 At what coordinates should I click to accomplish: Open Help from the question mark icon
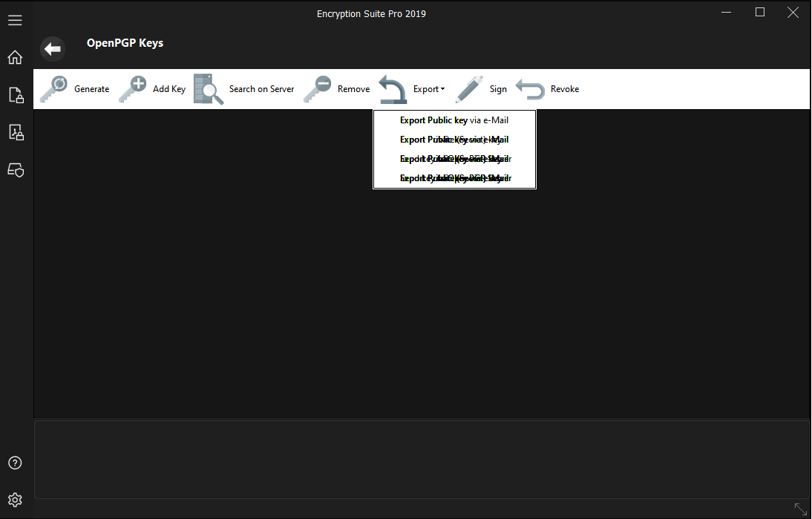[15, 463]
